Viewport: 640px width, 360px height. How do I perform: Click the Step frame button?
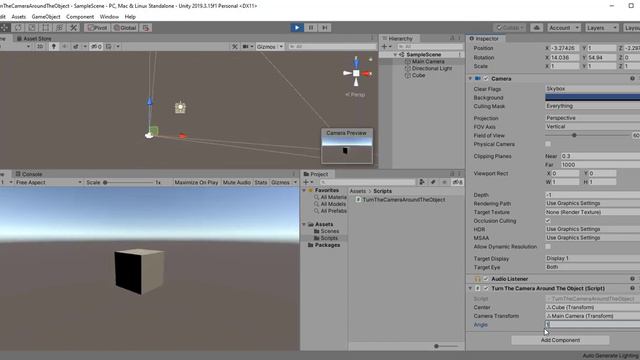(324, 28)
